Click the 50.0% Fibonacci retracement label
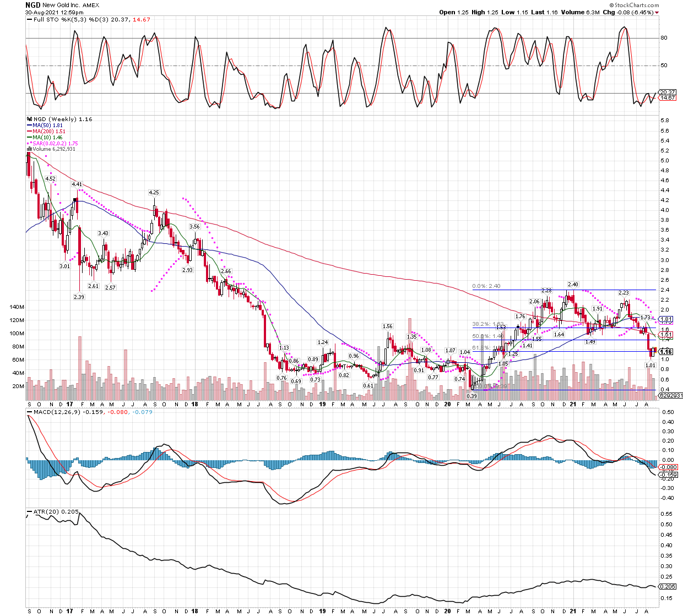 coord(487,336)
